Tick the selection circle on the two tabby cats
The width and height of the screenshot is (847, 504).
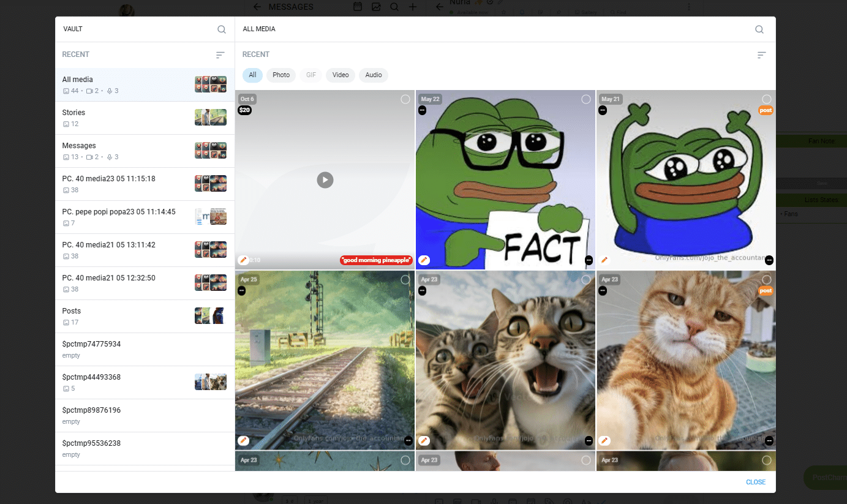click(x=586, y=279)
